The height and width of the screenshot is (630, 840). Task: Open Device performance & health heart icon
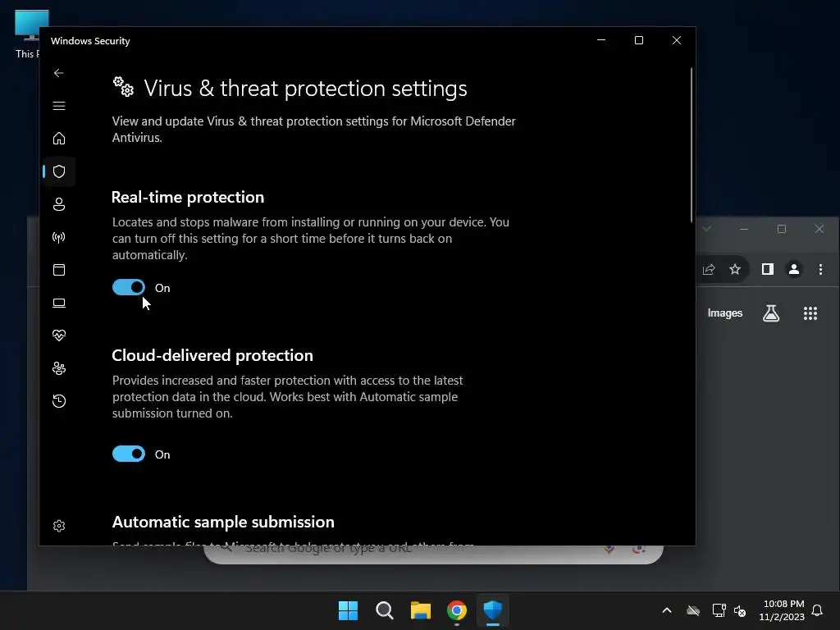click(x=59, y=336)
